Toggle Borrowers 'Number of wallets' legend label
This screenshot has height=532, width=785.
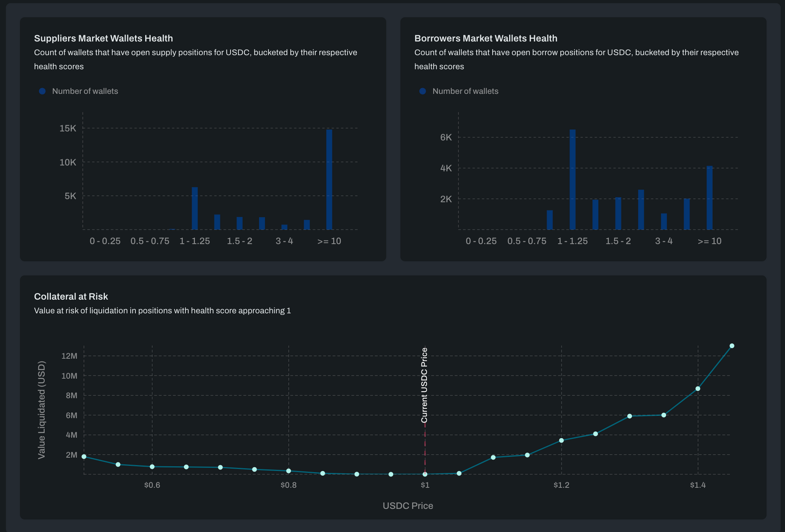pos(465,91)
